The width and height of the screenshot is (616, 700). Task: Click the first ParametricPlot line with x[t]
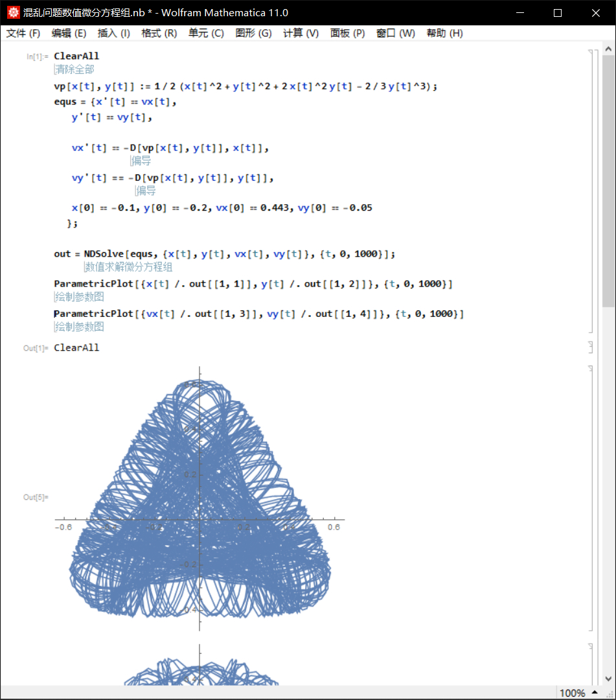tap(253, 284)
